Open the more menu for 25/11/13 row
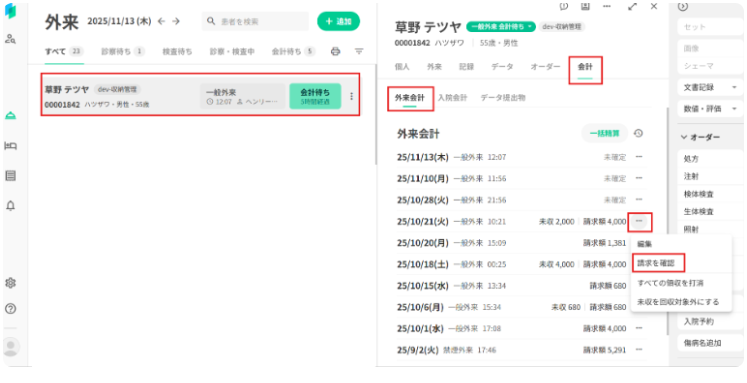Viewport: 747px width, 383px height. [639, 157]
